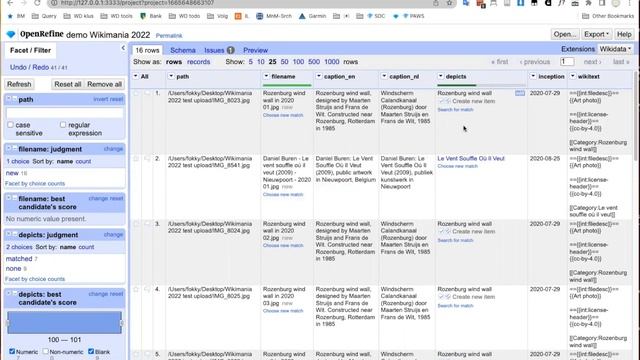Flag row 3 in the data grid
This screenshot has width=640, height=360.
pyautogui.click(x=147, y=224)
